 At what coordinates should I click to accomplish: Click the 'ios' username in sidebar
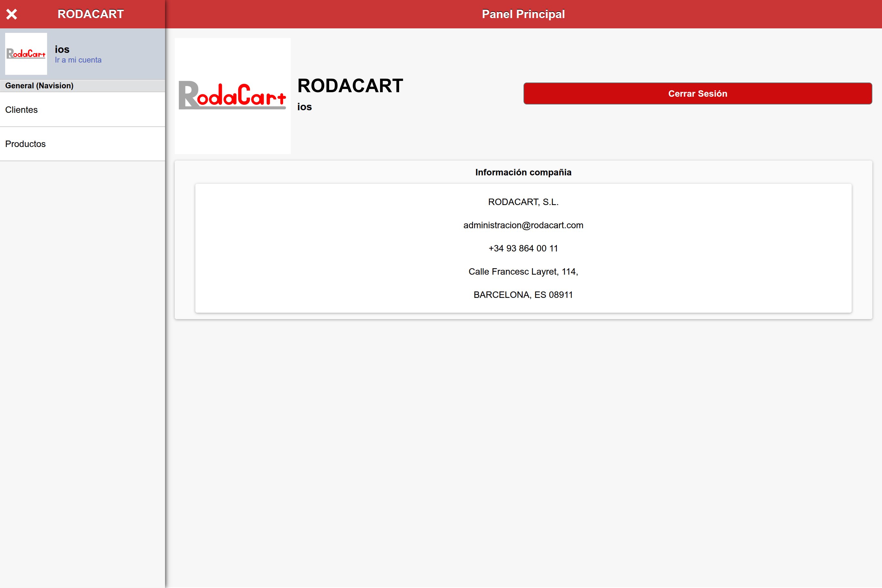pos(62,49)
